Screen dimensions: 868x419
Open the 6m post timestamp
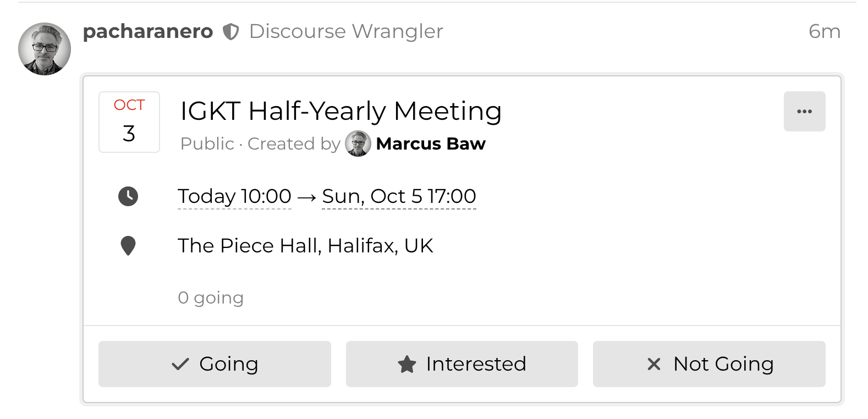(x=824, y=31)
